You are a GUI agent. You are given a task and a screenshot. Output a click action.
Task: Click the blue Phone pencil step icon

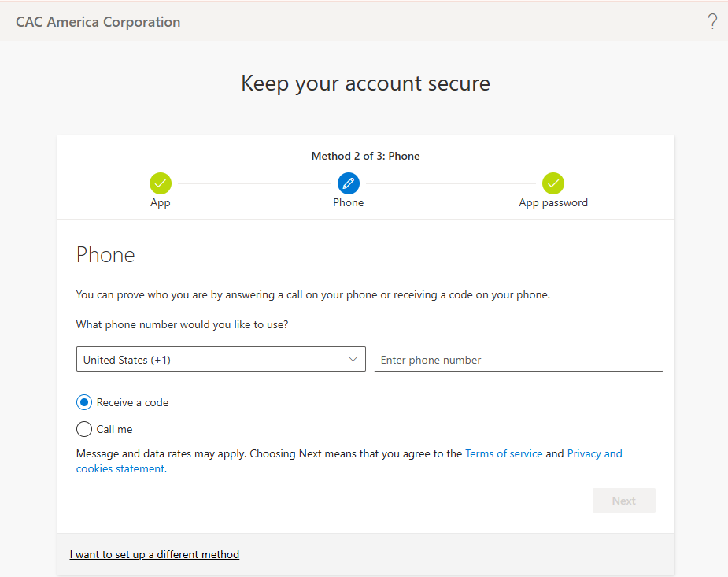(349, 183)
